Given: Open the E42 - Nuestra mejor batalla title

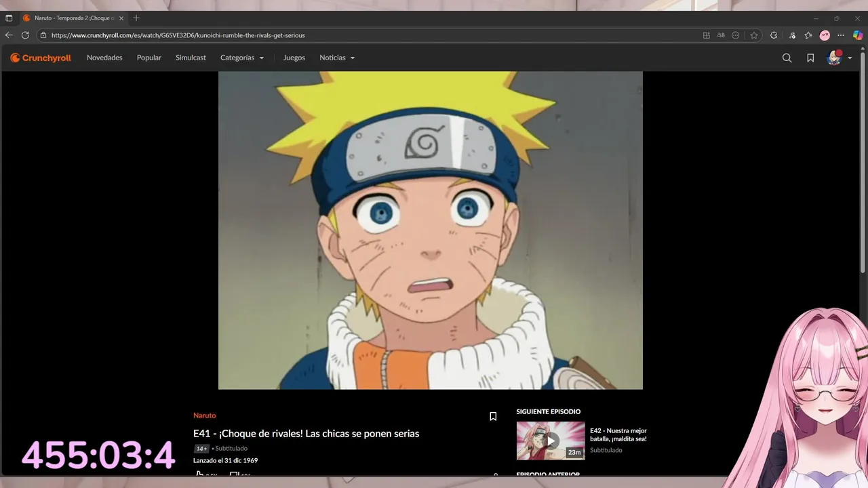Looking at the screenshot, I should [618, 434].
